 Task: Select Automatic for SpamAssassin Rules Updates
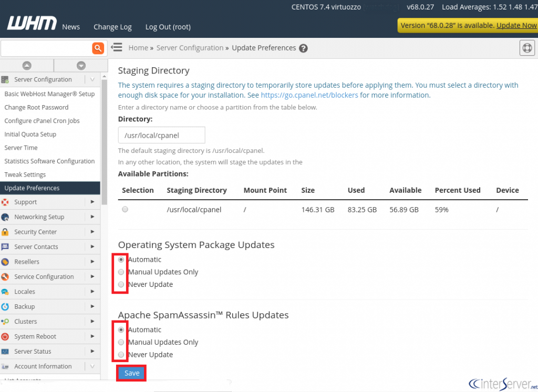click(121, 329)
